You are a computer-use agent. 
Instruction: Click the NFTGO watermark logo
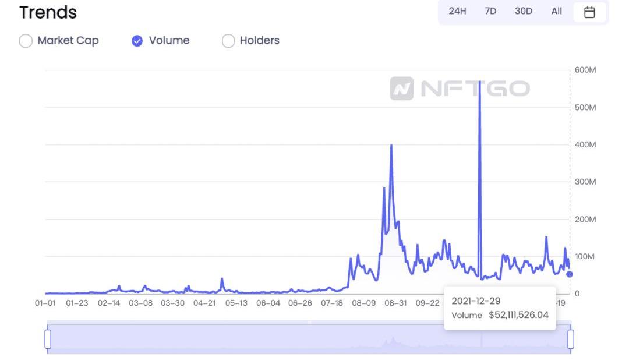[460, 89]
